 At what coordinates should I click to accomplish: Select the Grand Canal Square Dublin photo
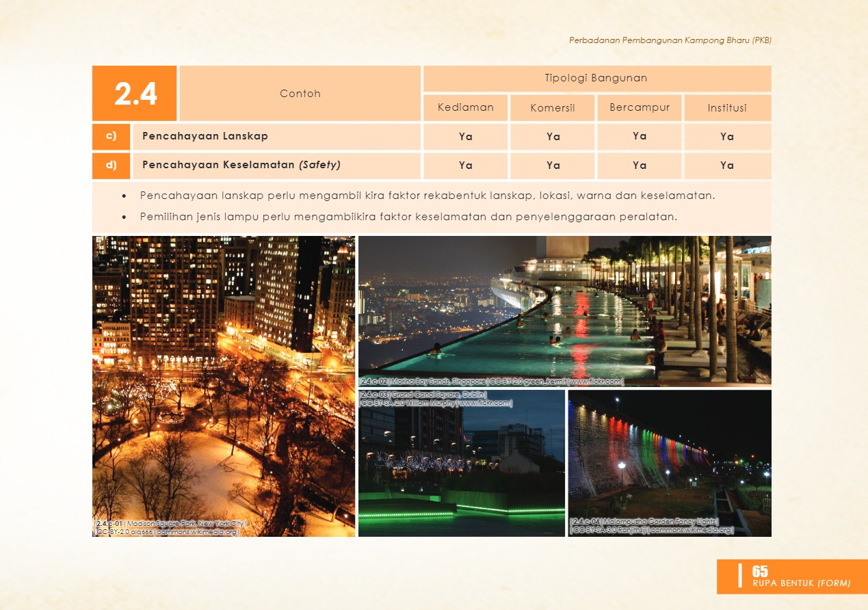tap(462, 465)
